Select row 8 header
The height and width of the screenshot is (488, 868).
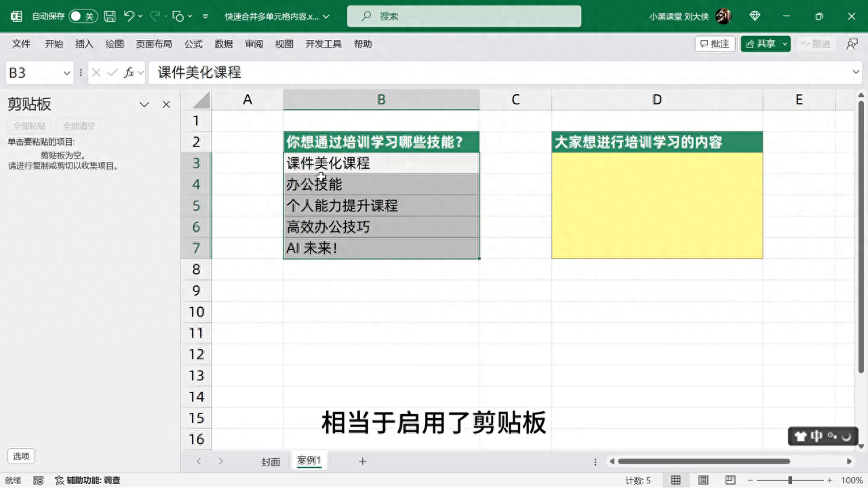[x=197, y=269]
